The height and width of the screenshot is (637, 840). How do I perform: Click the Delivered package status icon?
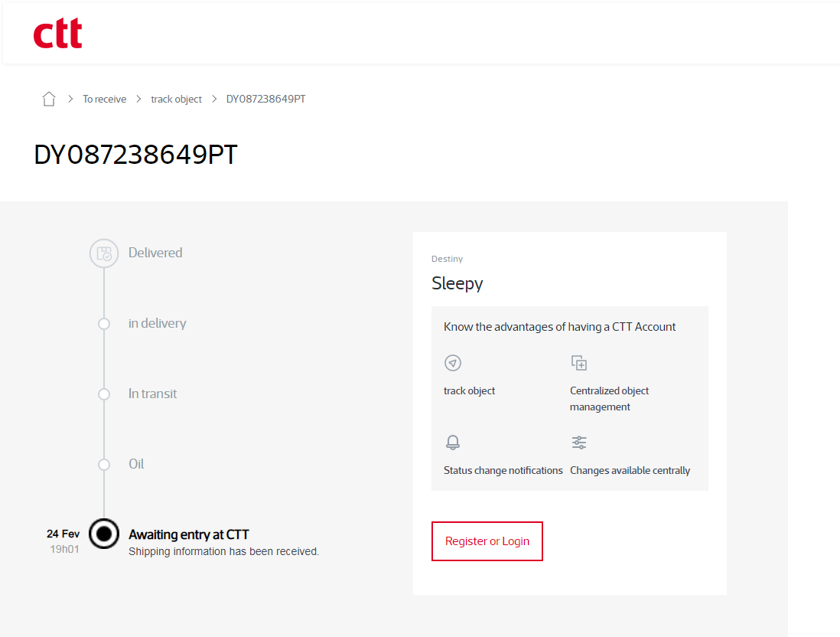coord(104,253)
